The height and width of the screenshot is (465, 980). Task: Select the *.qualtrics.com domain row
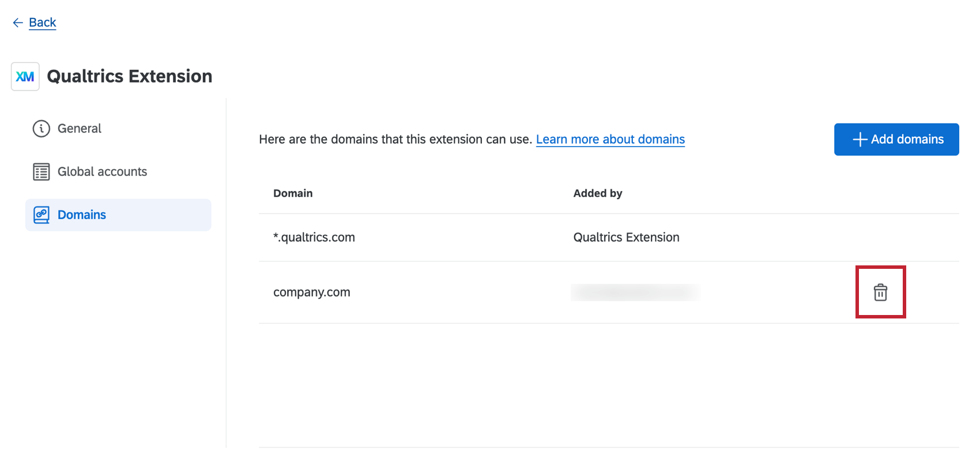click(x=314, y=237)
